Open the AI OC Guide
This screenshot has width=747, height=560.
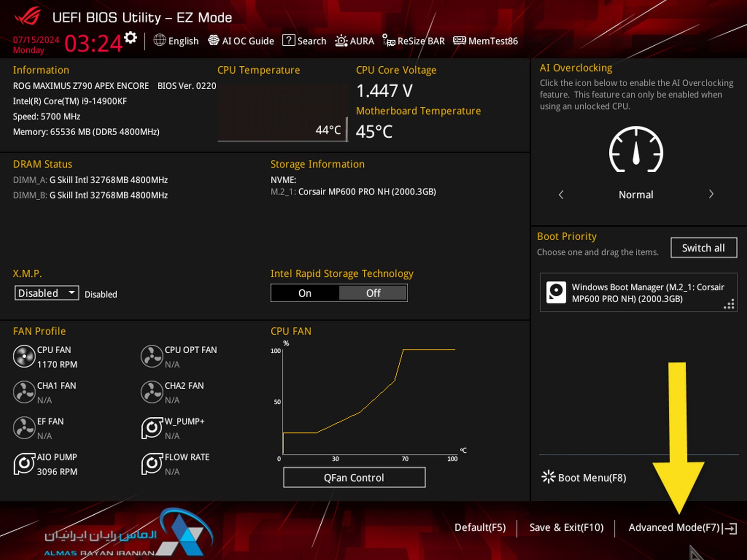coord(241,41)
